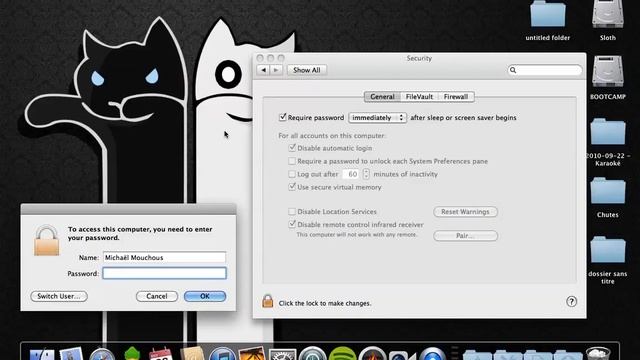
Task: Click the padlock image in password dialog
Action: tap(46, 241)
